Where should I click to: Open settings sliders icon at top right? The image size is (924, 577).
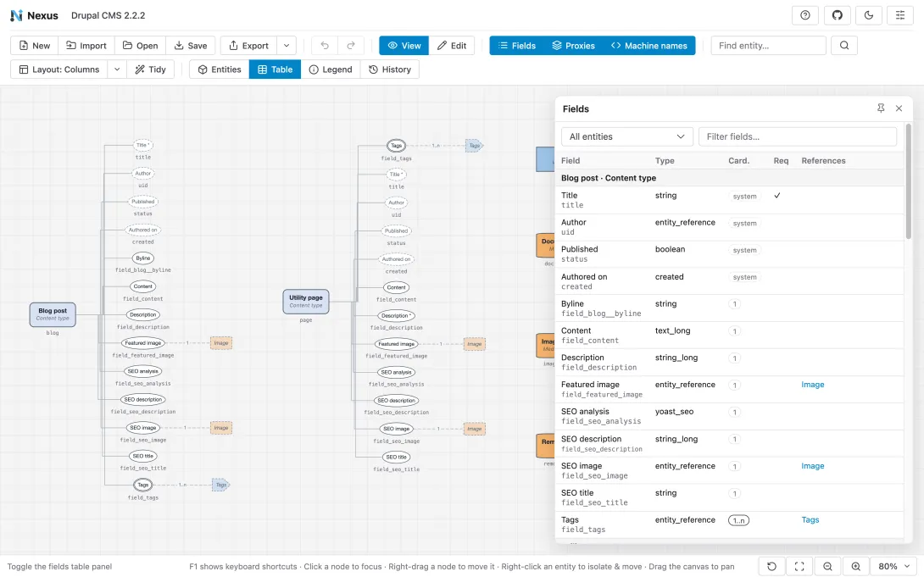[x=900, y=15]
